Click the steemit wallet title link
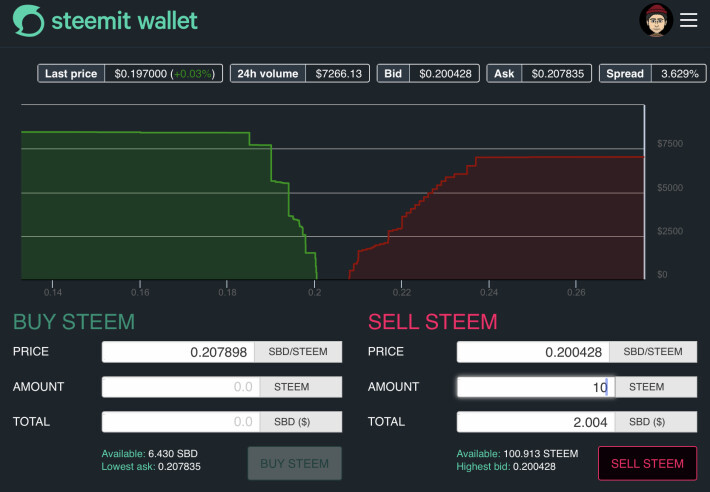This screenshot has width=710, height=492. coord(125,21)
